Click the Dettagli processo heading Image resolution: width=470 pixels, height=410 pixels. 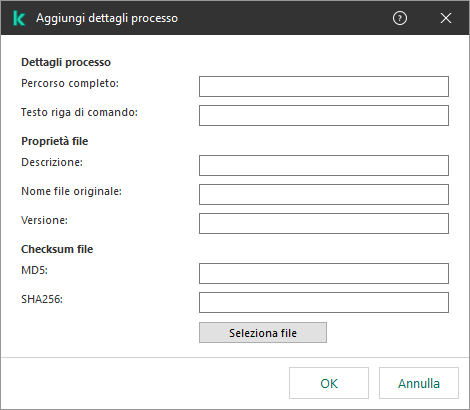pos(66,62)
